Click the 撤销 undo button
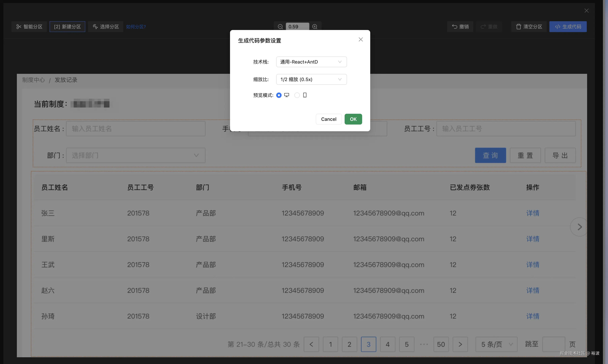Image resolution: width=608 pixels, height=364 pixels. [x=460, y=26]
